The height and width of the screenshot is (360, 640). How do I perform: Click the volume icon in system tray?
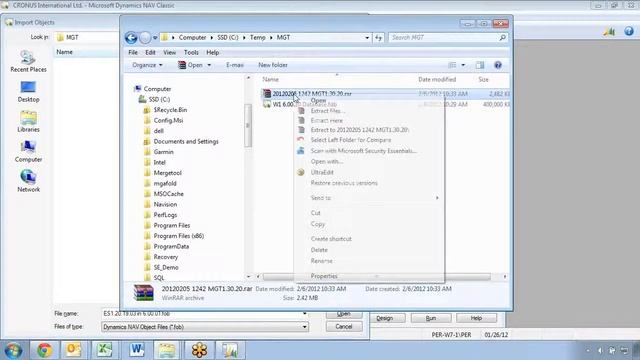[x=600, y=350]
